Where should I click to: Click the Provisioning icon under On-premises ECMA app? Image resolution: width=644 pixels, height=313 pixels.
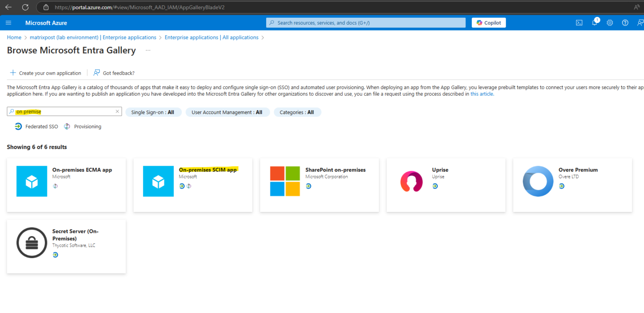pos(55,186)
